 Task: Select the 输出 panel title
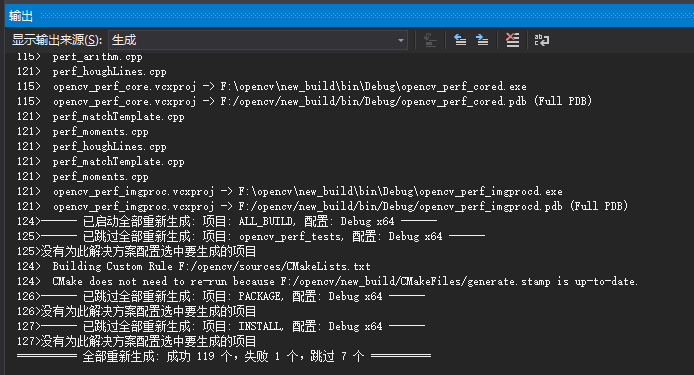(21, 16)
